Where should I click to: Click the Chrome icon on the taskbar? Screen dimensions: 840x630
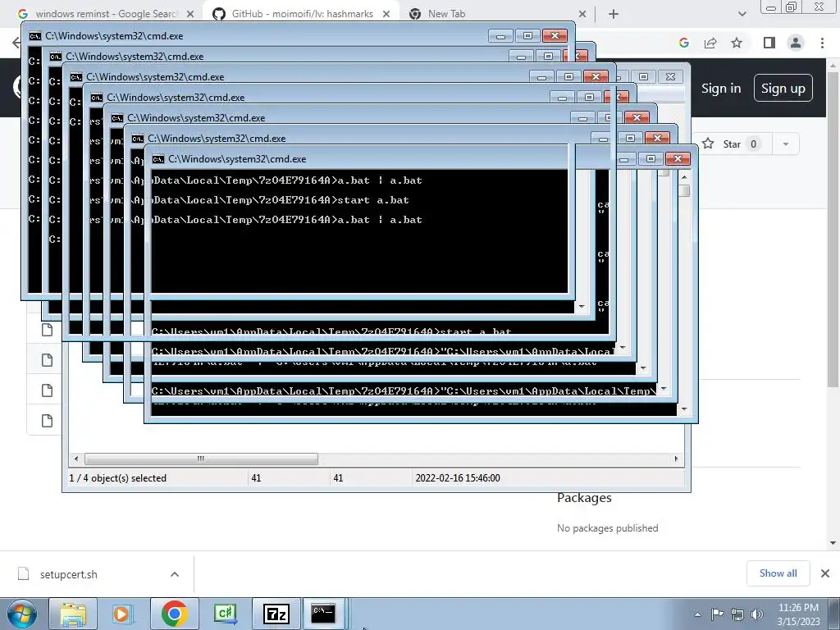coord(174,614)
